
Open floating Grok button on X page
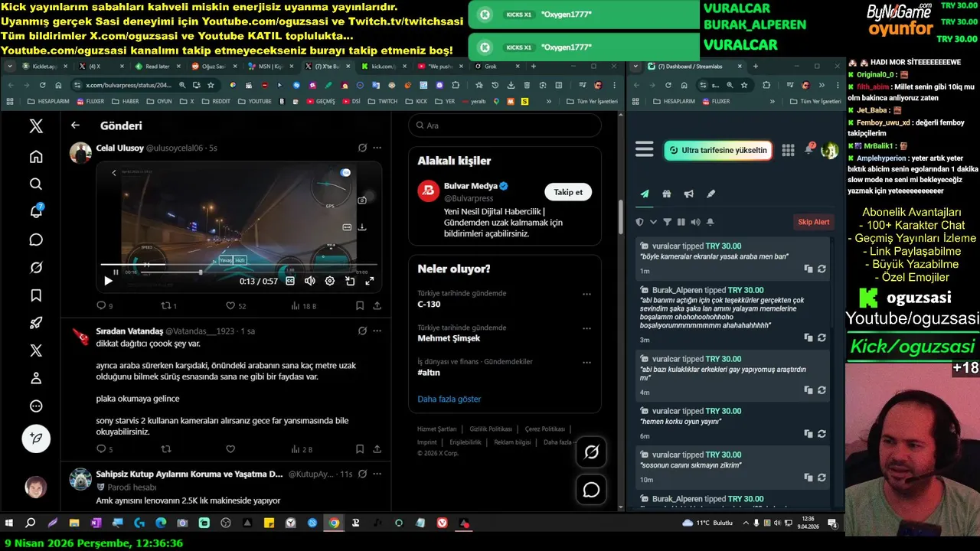pyautogui.click(x=591, y=452)
